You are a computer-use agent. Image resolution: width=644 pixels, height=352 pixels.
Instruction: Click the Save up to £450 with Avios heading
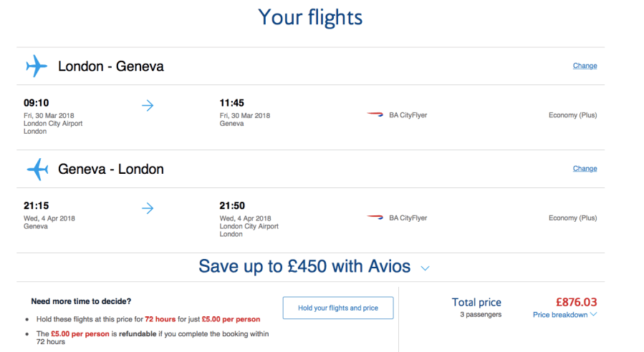[304, 267]
